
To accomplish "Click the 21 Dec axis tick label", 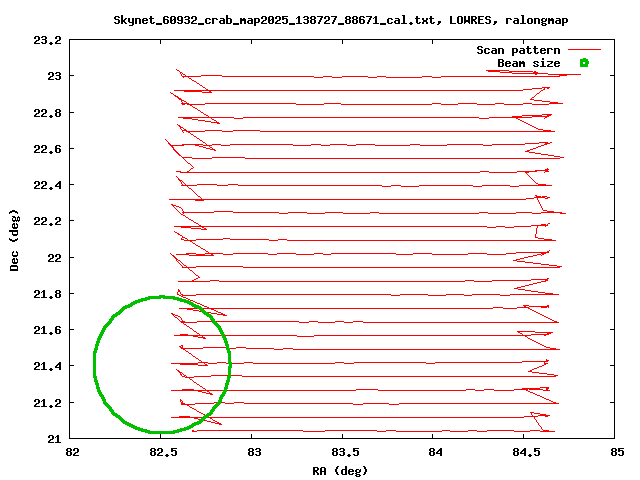I will pyautogui.click(x=55, y=439).
